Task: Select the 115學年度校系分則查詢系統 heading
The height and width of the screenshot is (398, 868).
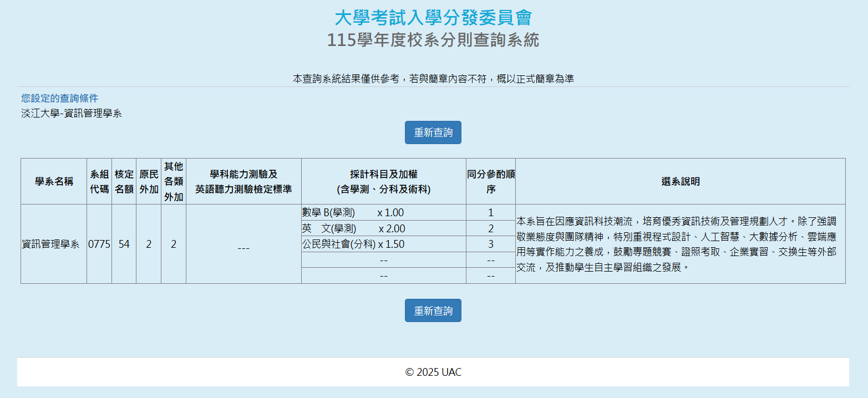Action: (433, 40)
